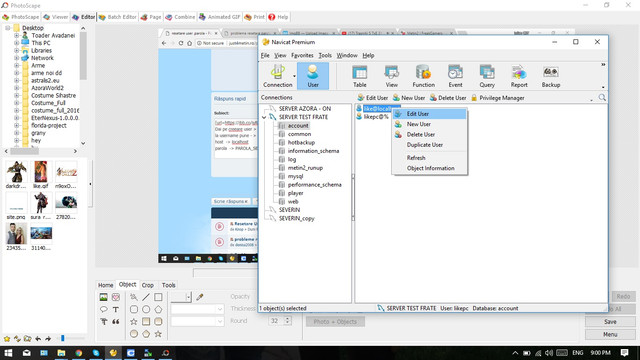The image size is (640, 360).
Task: Open the Table view in Navicat
Action: click(x=359, y=76)
